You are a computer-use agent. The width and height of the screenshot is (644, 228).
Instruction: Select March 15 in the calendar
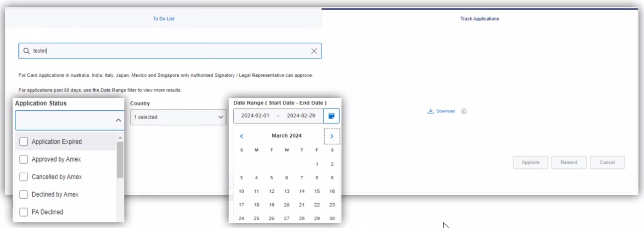coord(317,191)
